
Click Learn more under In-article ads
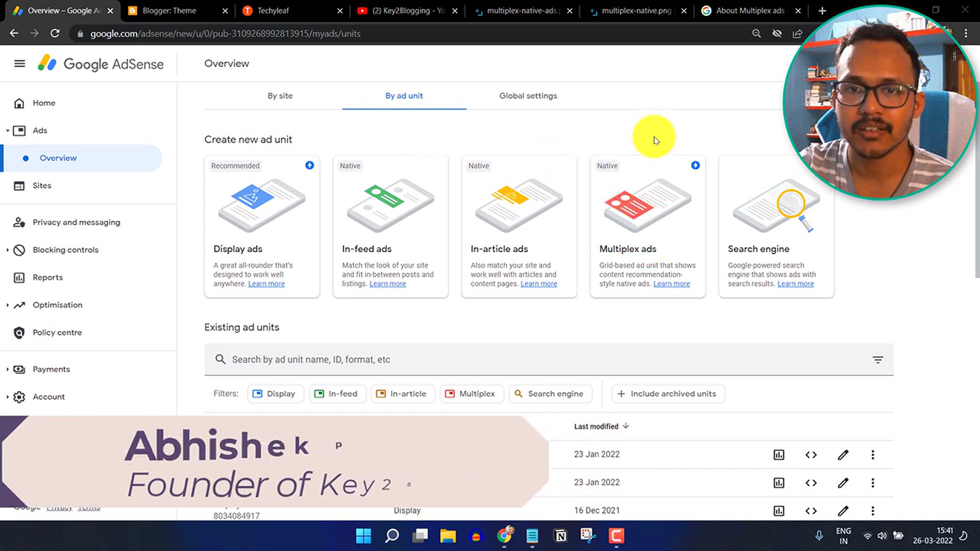click(539, 284)
